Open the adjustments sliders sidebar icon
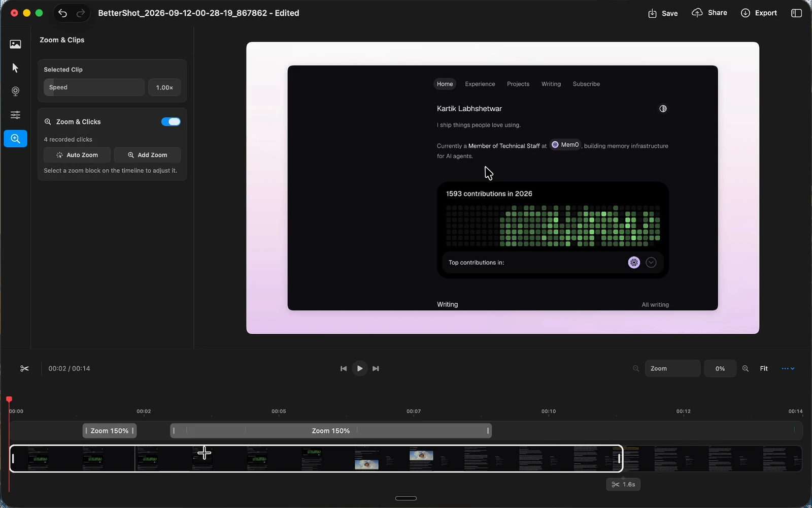 (15, 115)
